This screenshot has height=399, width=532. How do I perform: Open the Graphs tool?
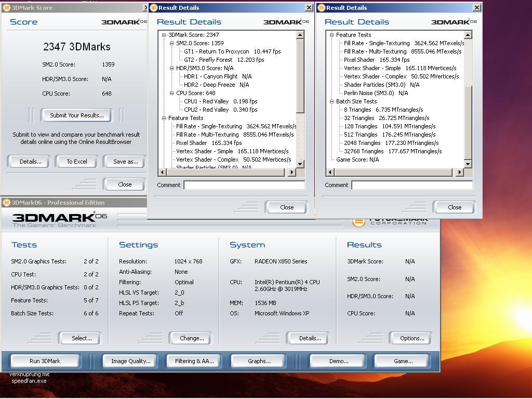coord(259,361)
